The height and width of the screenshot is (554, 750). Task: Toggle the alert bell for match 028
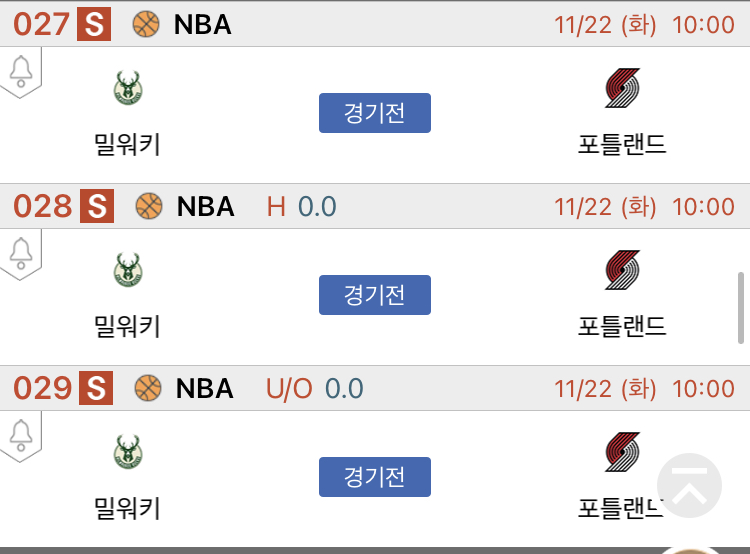[x=21, y=253]
